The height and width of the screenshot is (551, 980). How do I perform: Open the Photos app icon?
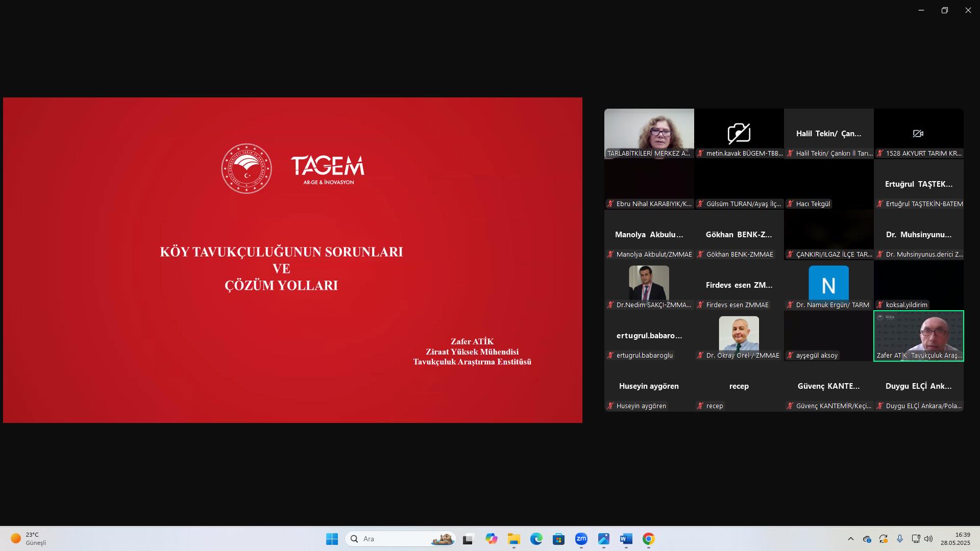(603, 539)
